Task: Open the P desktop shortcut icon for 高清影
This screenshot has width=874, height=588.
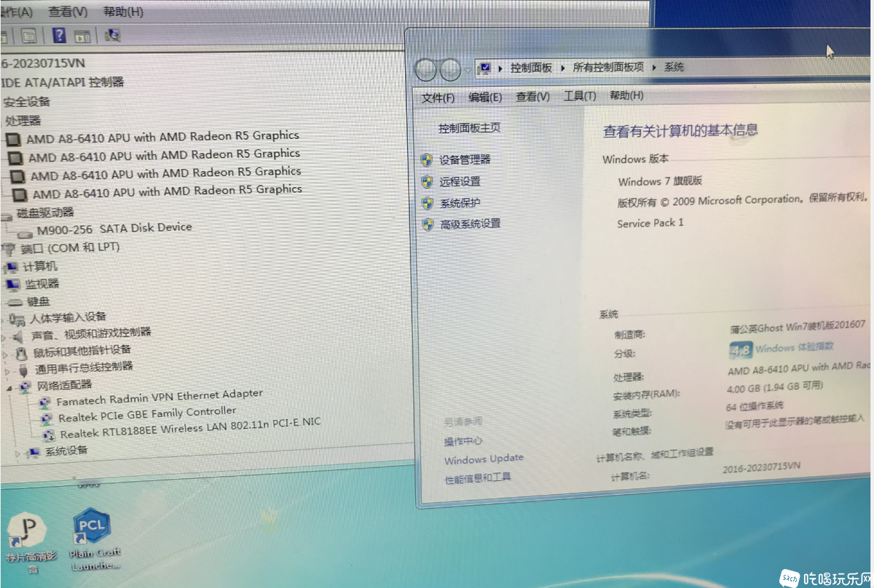Action: [x=28, y=530]
